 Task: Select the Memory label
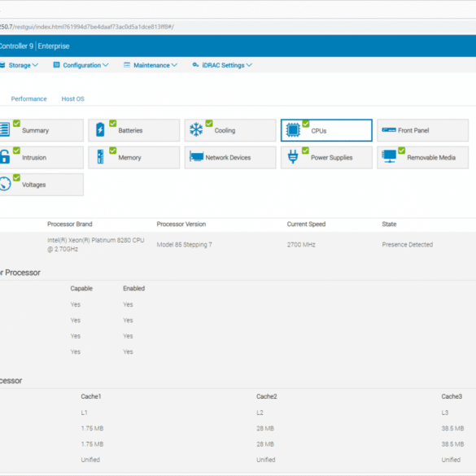130,158
